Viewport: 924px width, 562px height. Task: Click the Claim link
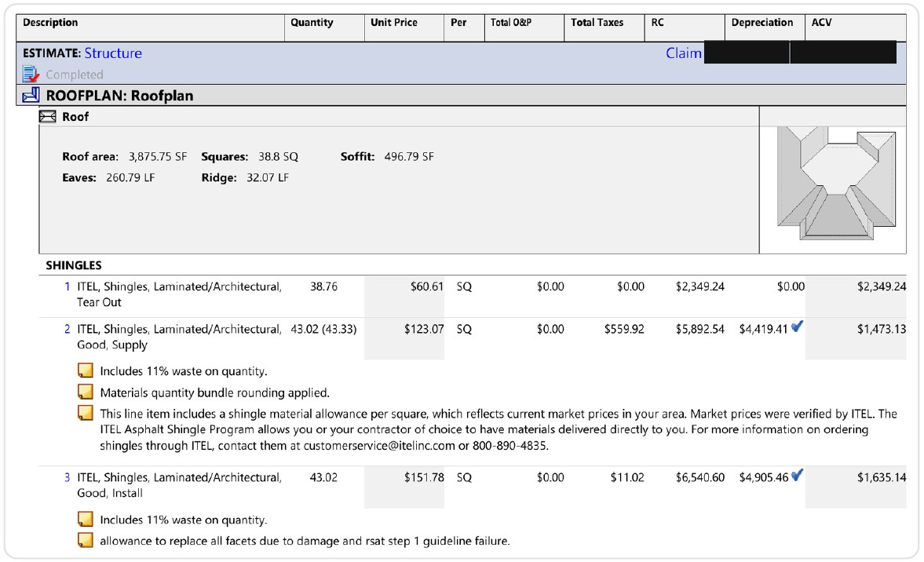[x=684, y=53]
